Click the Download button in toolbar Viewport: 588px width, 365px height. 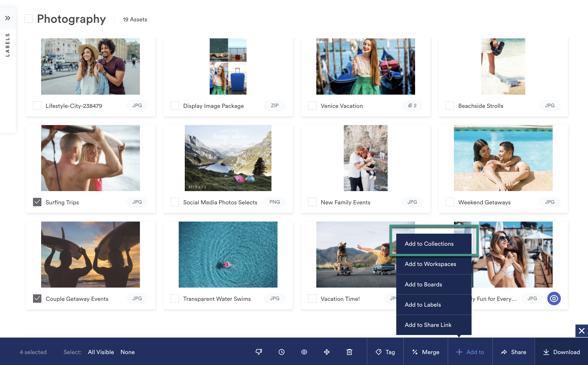[562, 352]
